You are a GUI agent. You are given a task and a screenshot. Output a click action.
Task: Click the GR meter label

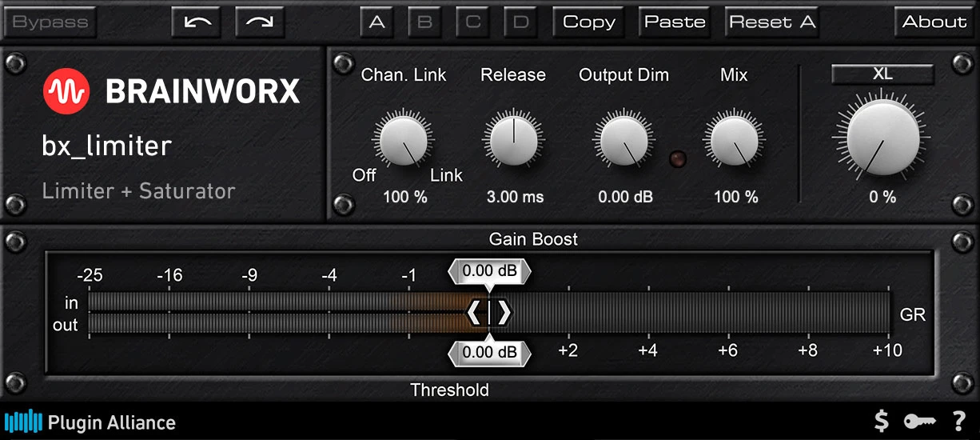[913, 314]
